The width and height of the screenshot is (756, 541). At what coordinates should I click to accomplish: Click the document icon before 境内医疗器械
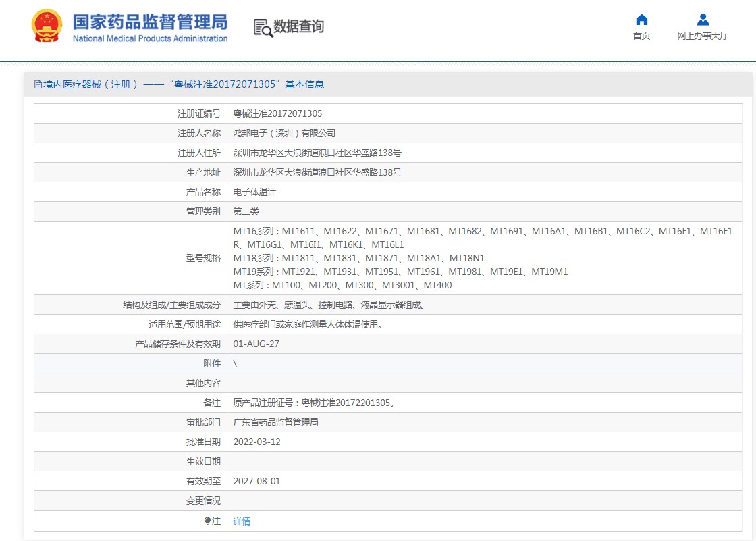(x=38, y=84)
